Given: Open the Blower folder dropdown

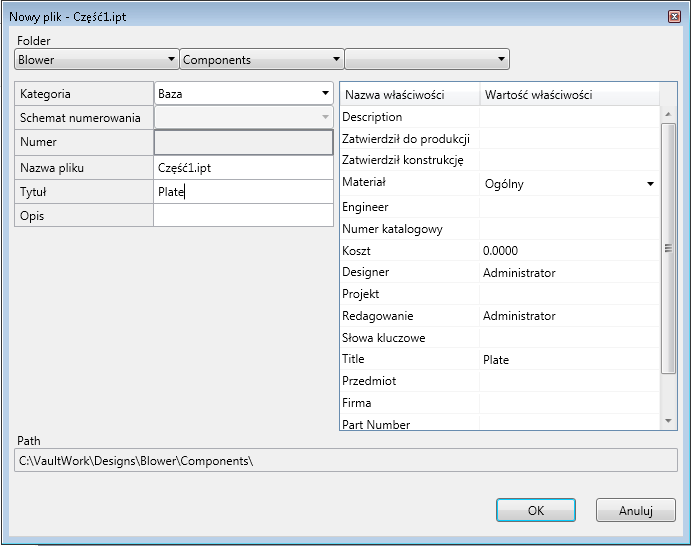Looking at the screenshot, I should 97,60.
